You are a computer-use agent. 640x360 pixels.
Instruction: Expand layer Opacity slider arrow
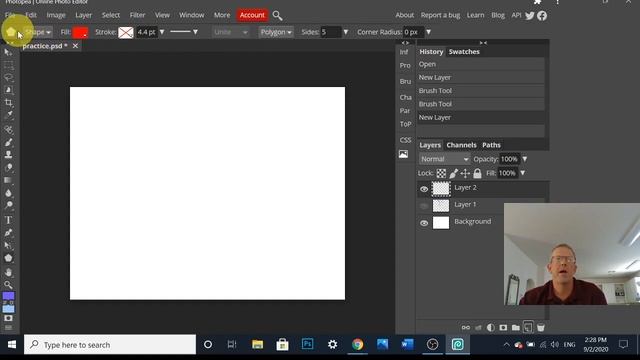click(x=524, y=159)
